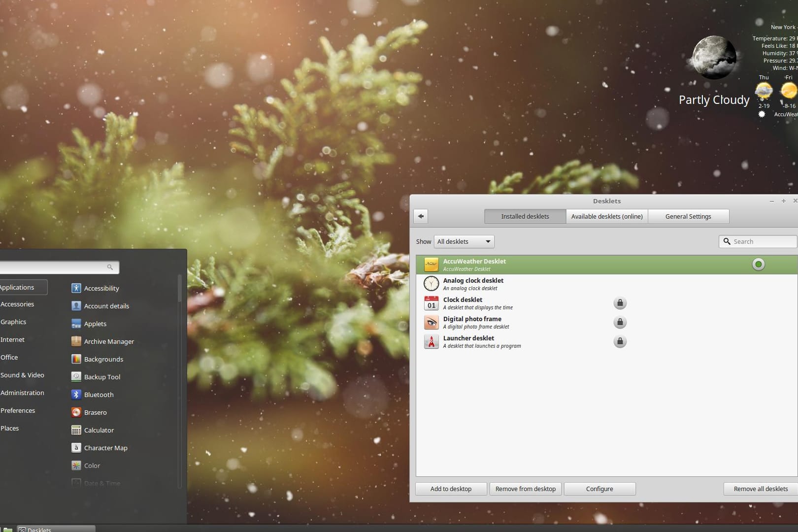798x532 pixels.
Task: Click the Configure button
Action: 599,489
